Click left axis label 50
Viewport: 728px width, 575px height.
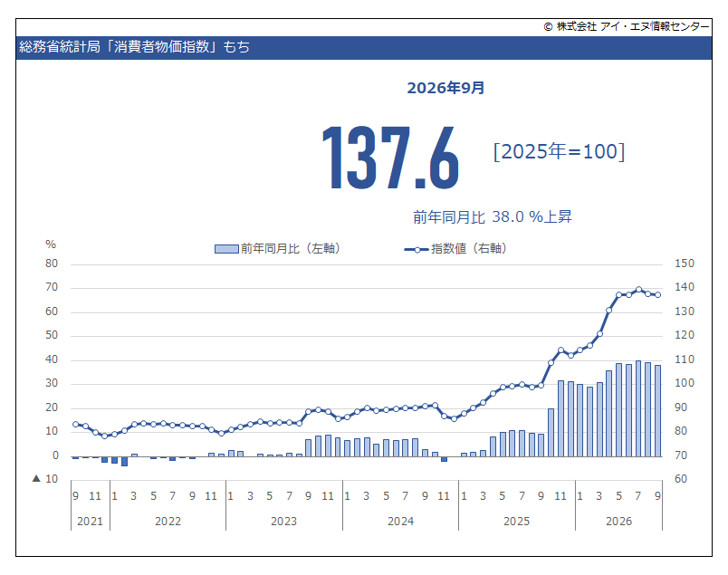click(x=52, y=335)
